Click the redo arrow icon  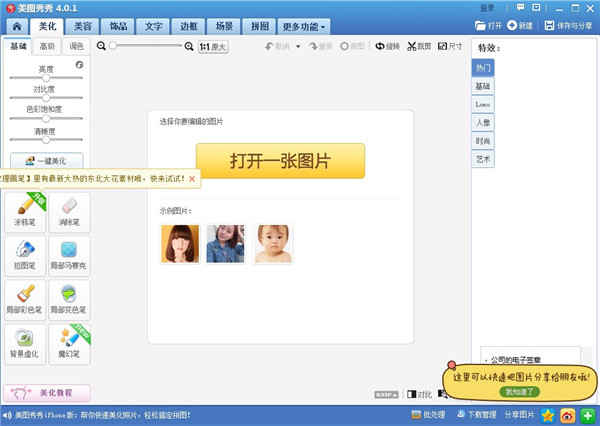point(313,46)
